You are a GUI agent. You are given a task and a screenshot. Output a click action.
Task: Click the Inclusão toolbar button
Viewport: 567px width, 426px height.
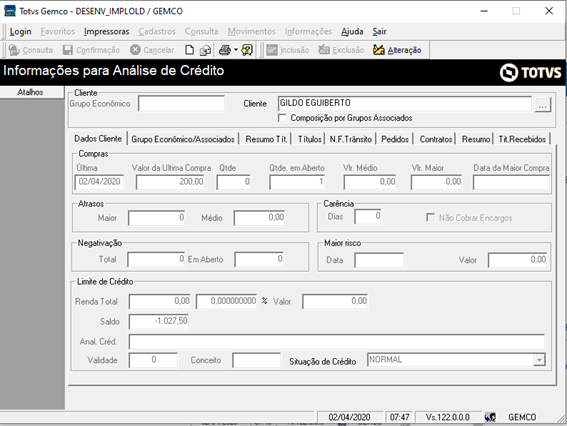pyautogui.click(x=287, y=50)
